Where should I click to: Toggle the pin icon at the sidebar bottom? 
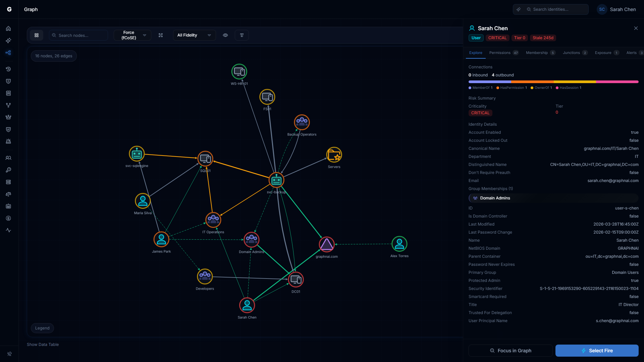pos(10,354)
